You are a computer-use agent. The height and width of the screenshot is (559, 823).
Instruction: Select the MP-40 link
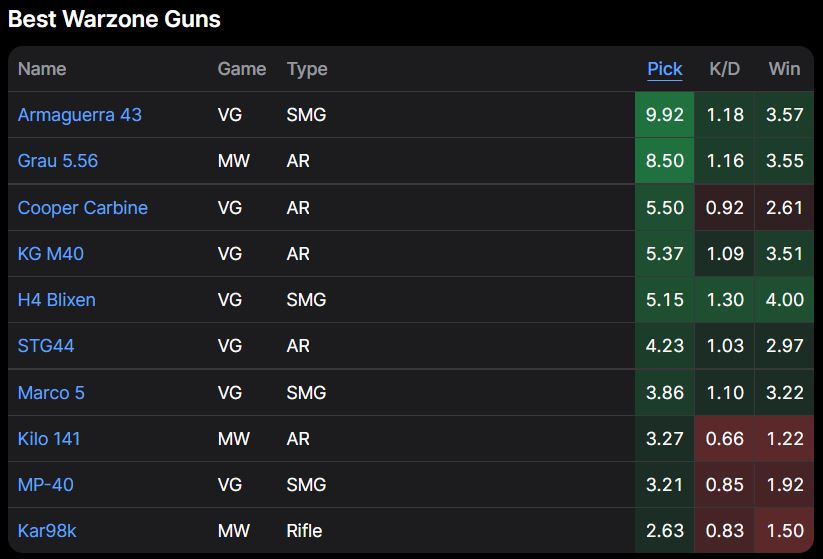45,485
